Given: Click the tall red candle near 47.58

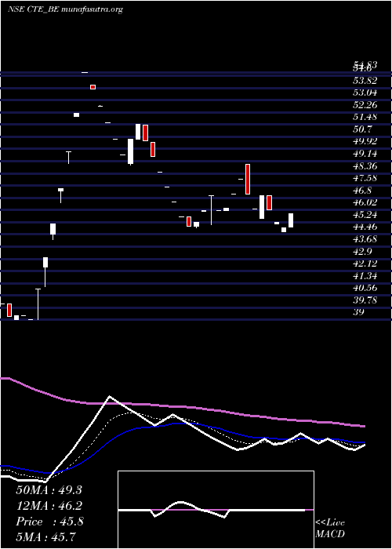Looking at the screenshot, I should 248,179.
